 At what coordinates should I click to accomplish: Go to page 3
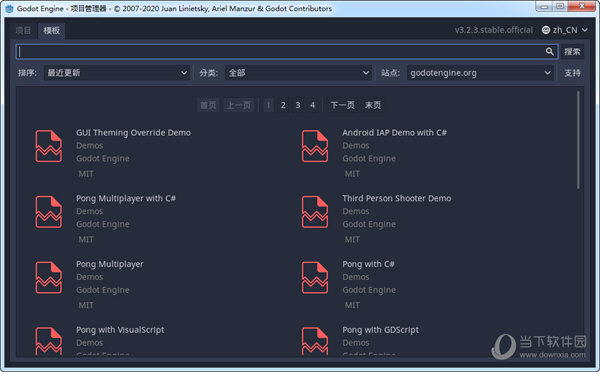(298, 105)
